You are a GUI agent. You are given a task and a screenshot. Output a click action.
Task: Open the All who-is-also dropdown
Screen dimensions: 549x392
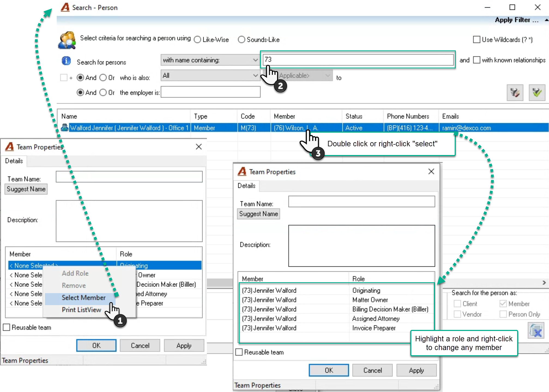210,75
